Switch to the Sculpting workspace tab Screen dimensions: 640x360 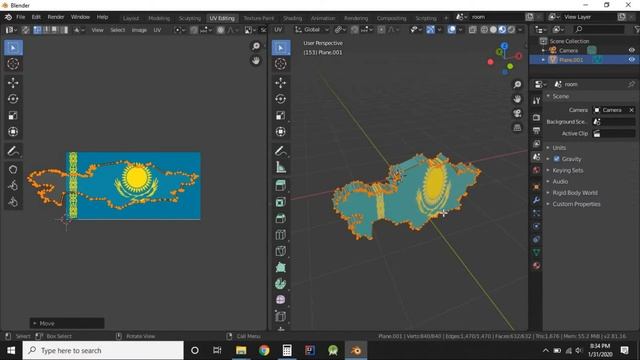tap(190, 18)
